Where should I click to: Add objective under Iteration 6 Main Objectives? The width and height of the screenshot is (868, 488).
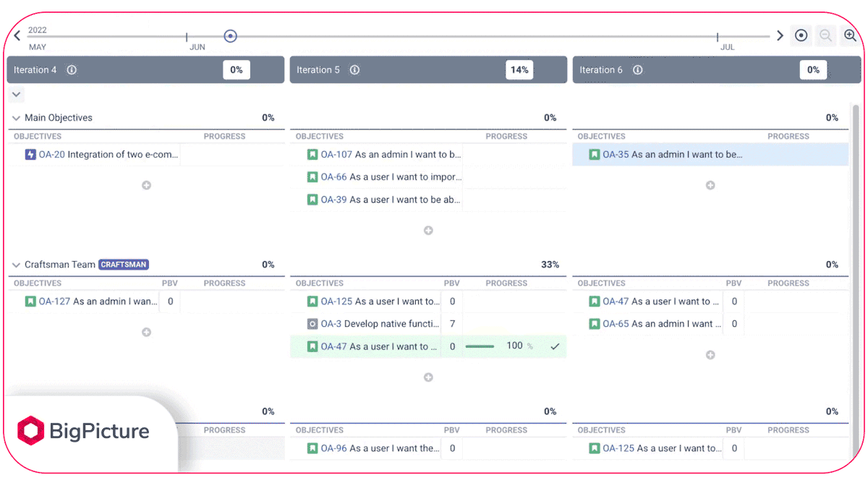coord(710,185)
